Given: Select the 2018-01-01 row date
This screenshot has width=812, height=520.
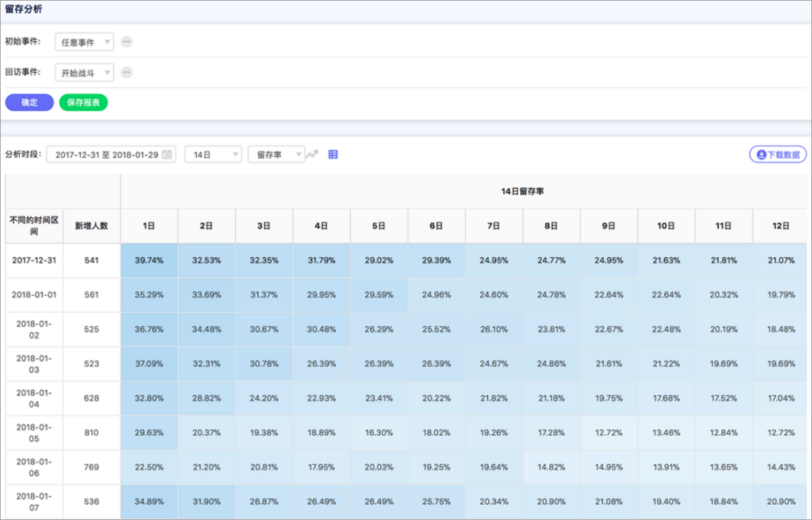Looking at the screenshot, I should pyautogui.click(x=34, y=294).
